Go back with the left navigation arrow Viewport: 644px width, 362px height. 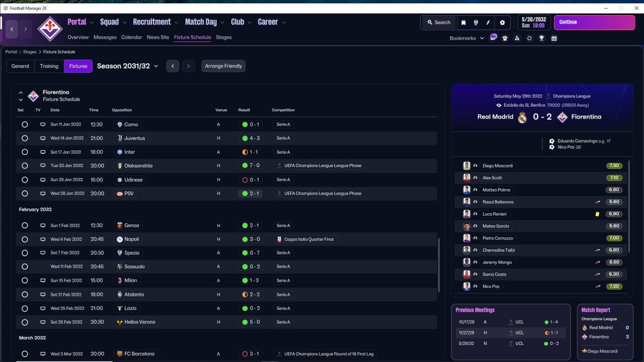[x=12, y=29]
